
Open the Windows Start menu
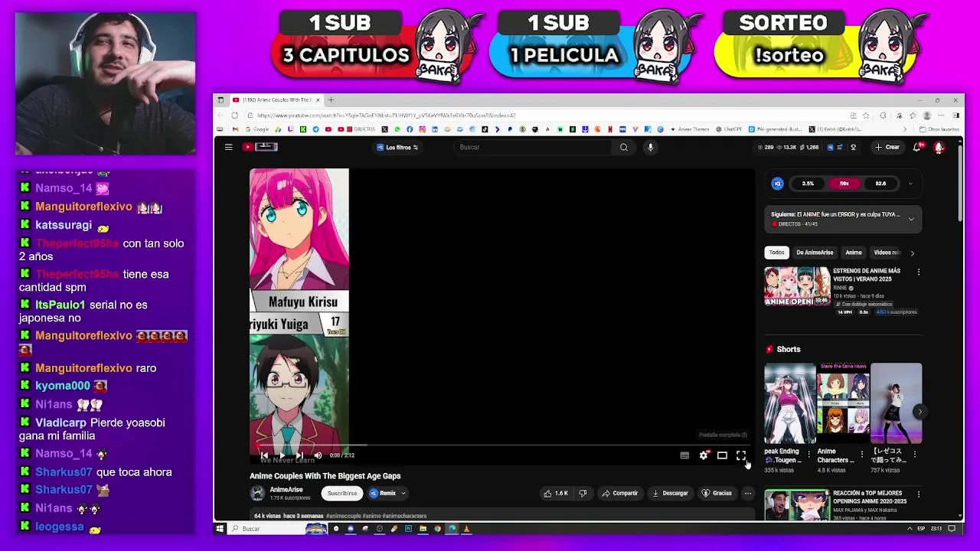point(220,529)
